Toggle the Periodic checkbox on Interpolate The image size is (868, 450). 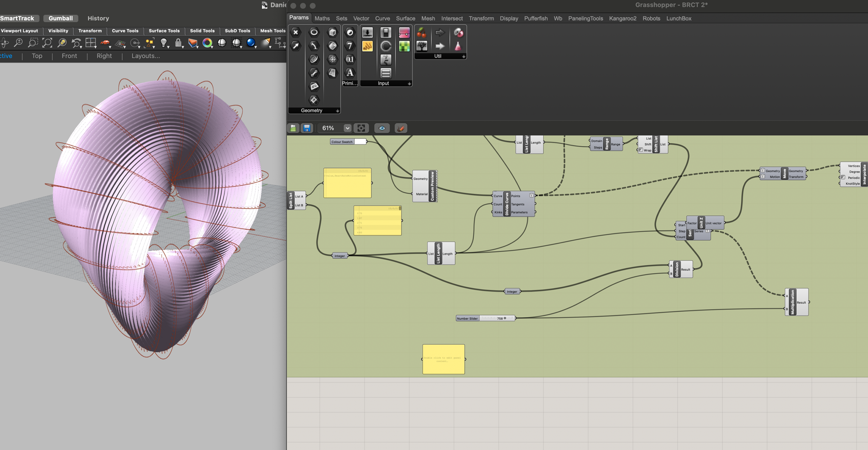(843, 177)
